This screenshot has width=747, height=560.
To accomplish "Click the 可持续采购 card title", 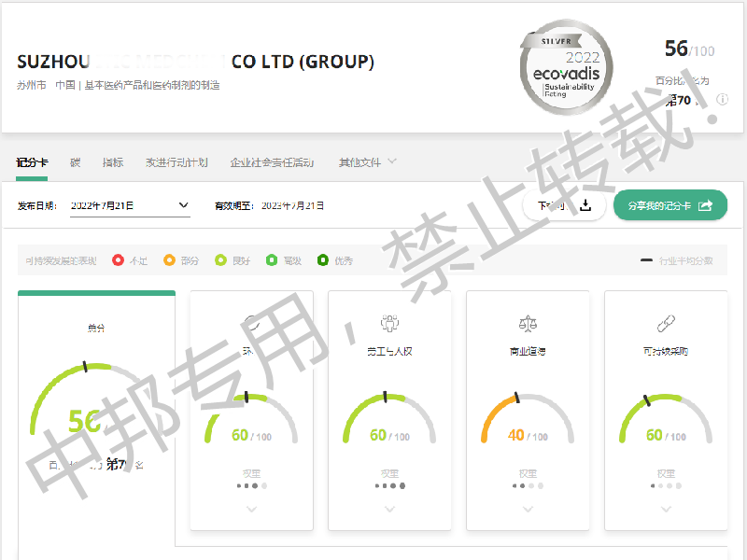I will tap(666, 352).
